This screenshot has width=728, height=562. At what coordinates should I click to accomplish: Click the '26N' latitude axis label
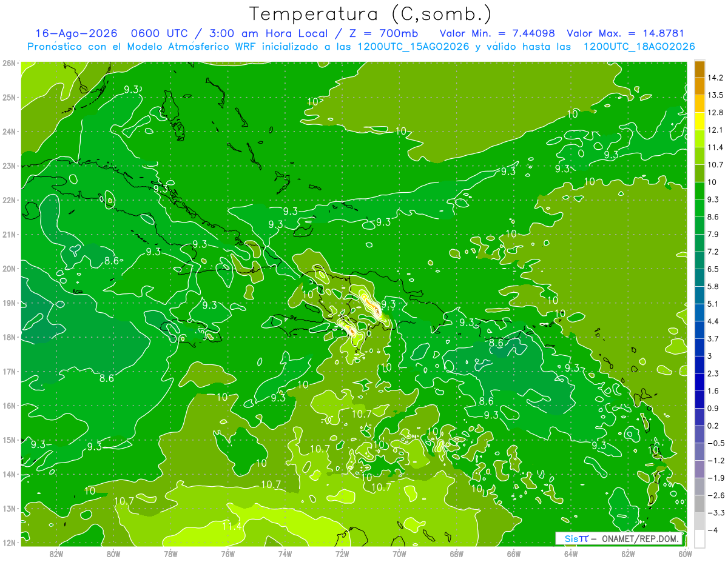pyautogui.click(x=9, y=62)
